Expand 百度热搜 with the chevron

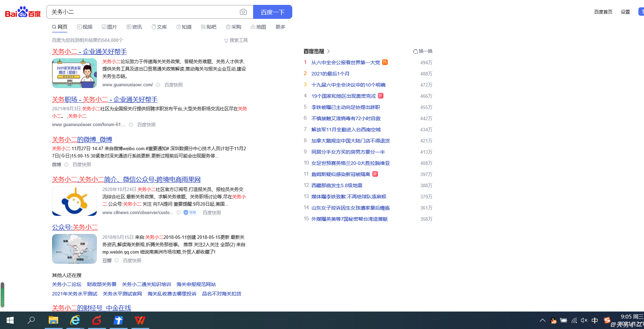tap(328, 51)
